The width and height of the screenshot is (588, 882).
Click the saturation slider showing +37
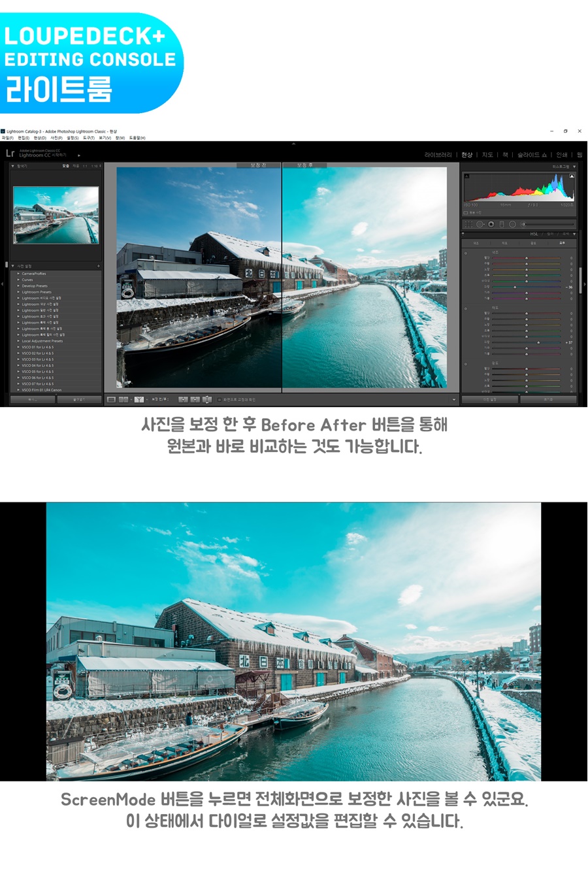(x=527, y=342)
